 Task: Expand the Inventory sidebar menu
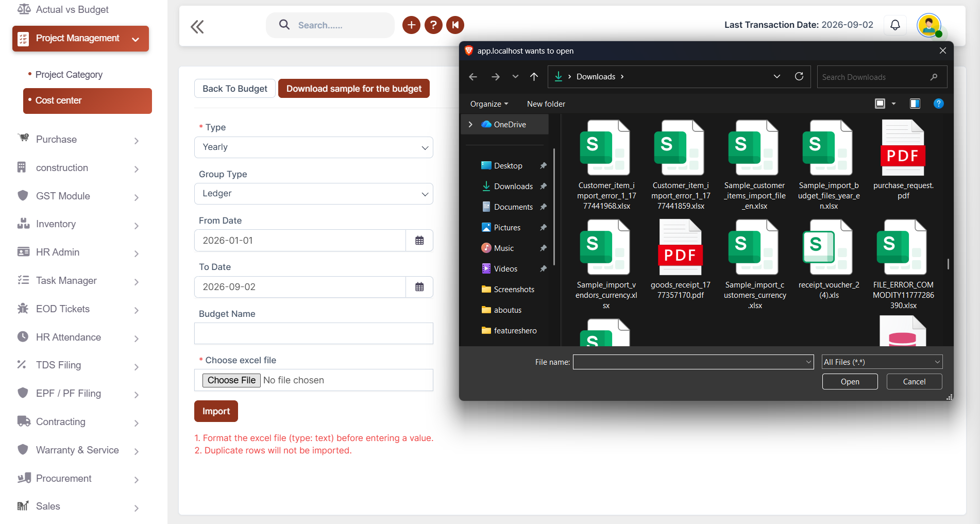coord(78,224)
